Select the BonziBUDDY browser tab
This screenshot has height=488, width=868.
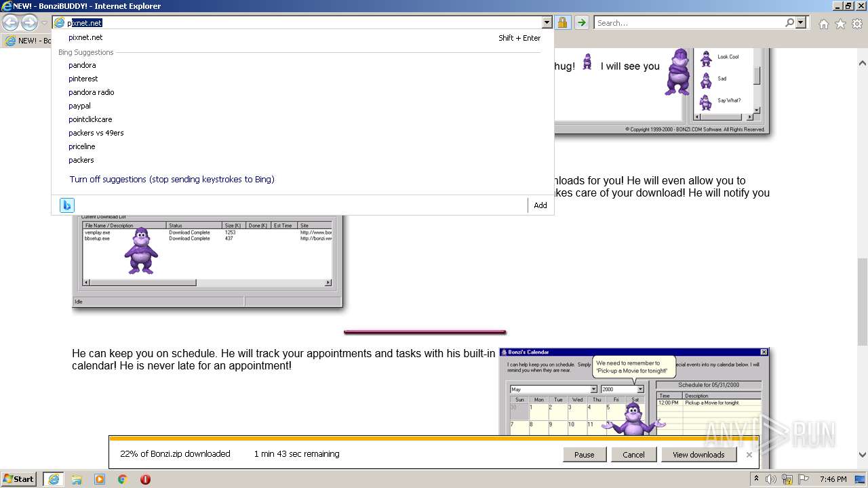pos(27,41)
